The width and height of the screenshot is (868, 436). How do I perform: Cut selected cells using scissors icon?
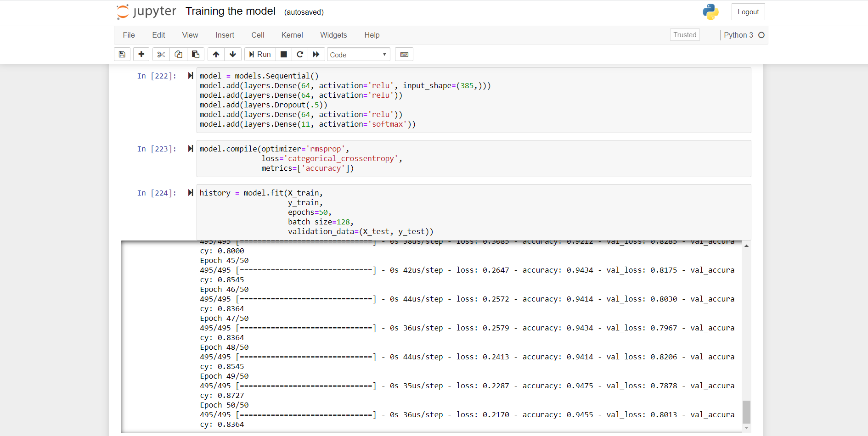point(161,55)
